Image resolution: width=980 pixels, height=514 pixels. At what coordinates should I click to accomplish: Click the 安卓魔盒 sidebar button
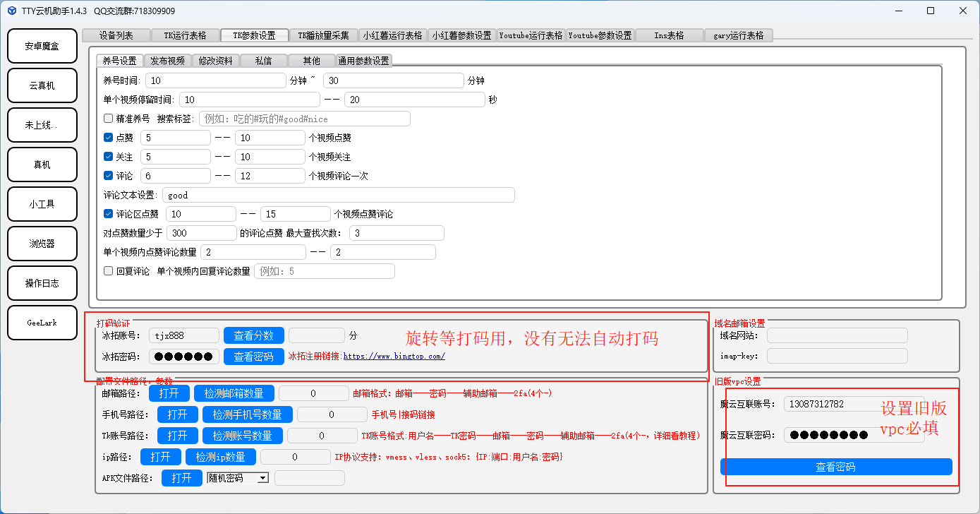tap(42, 46)
